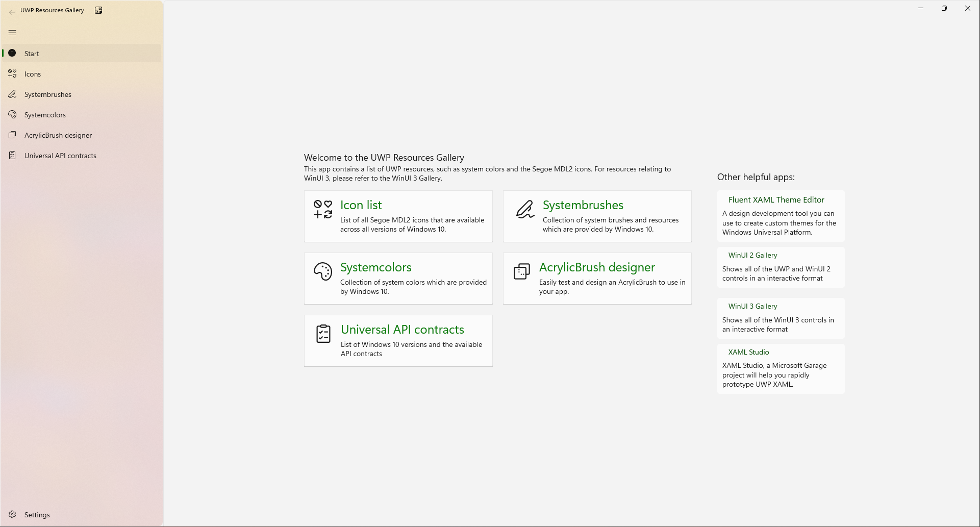Click the Systembrushes pen icon in sidebar

12,94
